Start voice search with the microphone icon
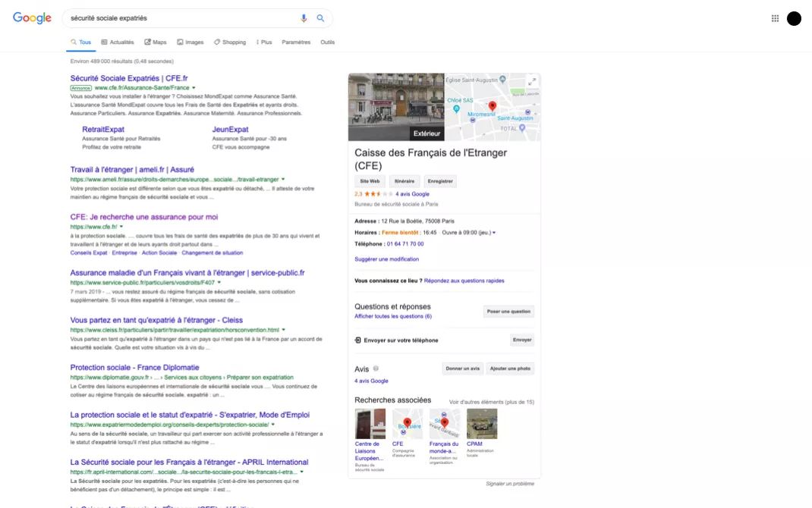The width and height of the screenshot is (812, 508). [304, 18]
